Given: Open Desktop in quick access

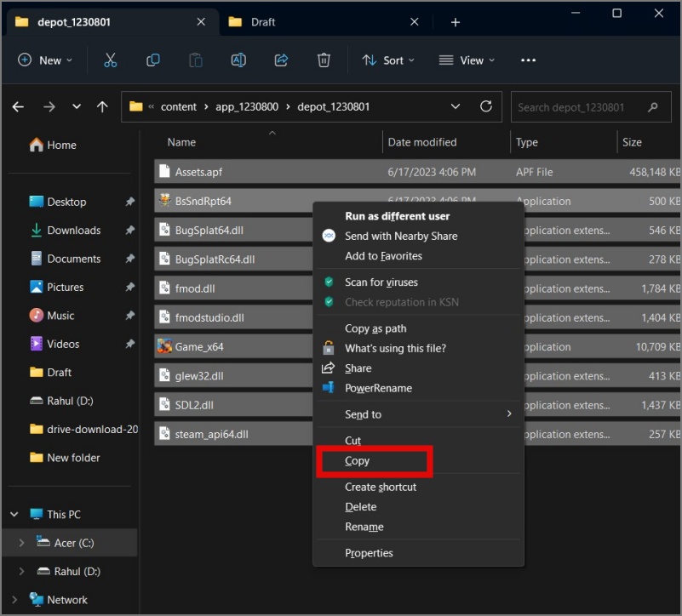Looking at the screenshot, I should click(58, 202).
